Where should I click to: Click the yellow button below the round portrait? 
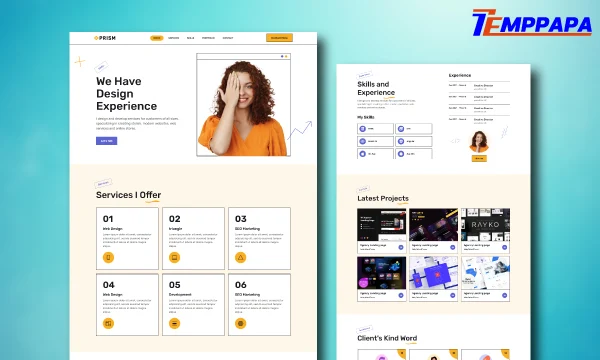479,158
